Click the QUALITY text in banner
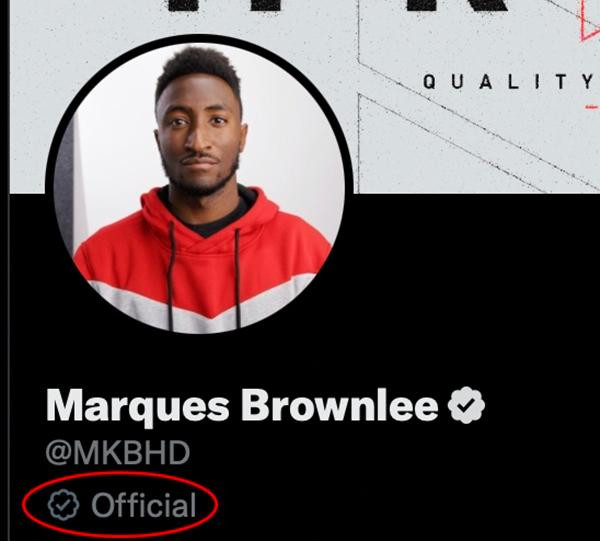This screenshot has width=600, height=541. tap(510, 81)
